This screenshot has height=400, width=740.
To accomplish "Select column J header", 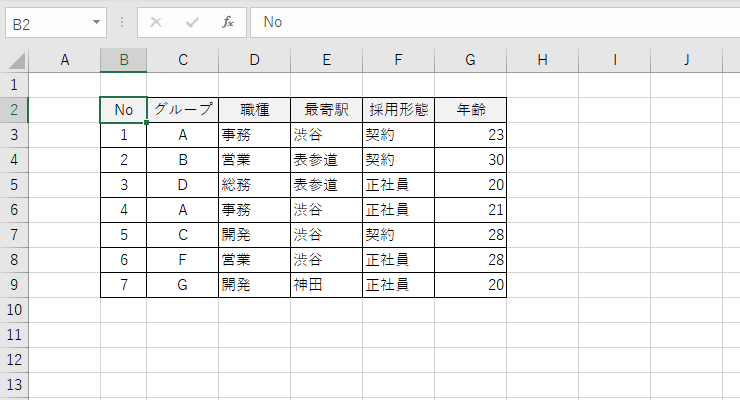I will click(x=687, y=60).
